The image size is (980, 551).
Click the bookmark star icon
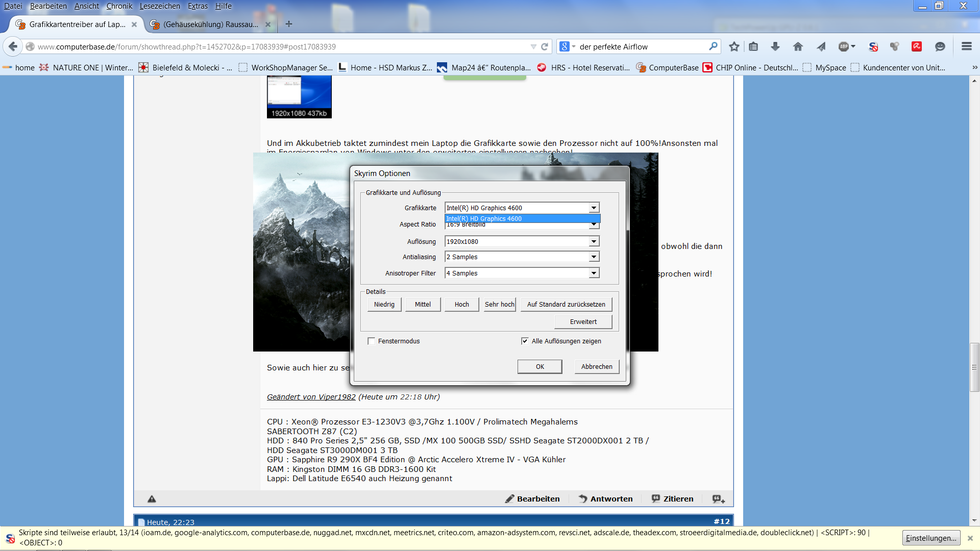click(734, 46)
